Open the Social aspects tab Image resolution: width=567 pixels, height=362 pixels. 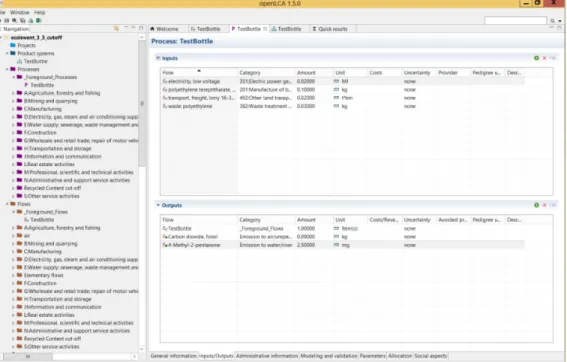(x=430, y=356)
